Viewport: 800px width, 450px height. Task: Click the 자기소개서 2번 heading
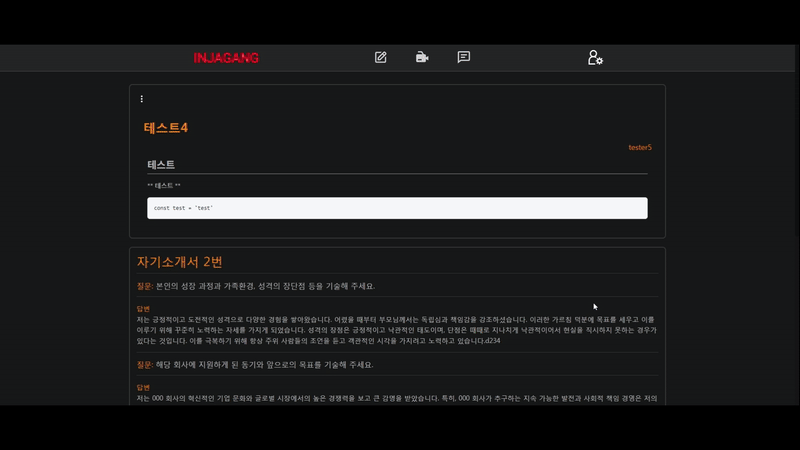tap(180, 262)
